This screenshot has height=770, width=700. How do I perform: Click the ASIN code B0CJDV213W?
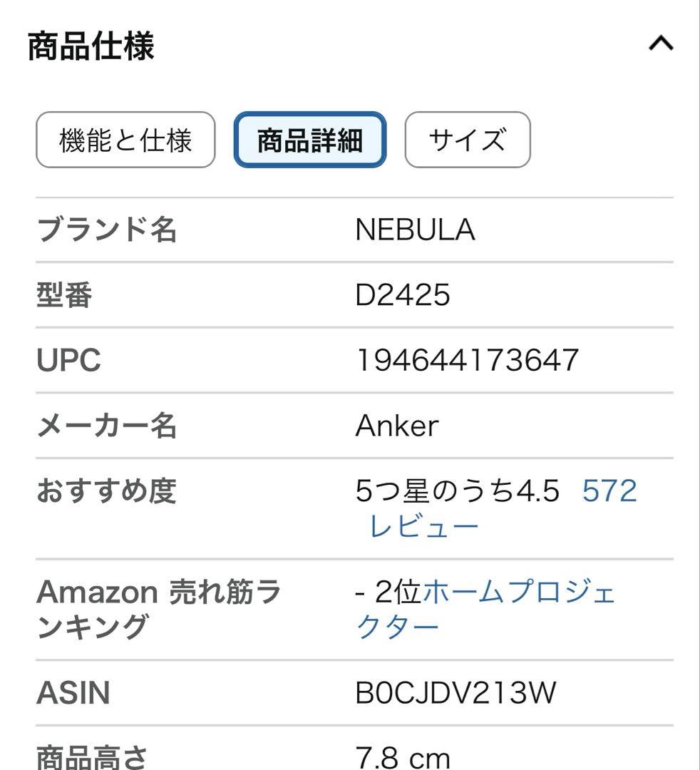point(455,693)
